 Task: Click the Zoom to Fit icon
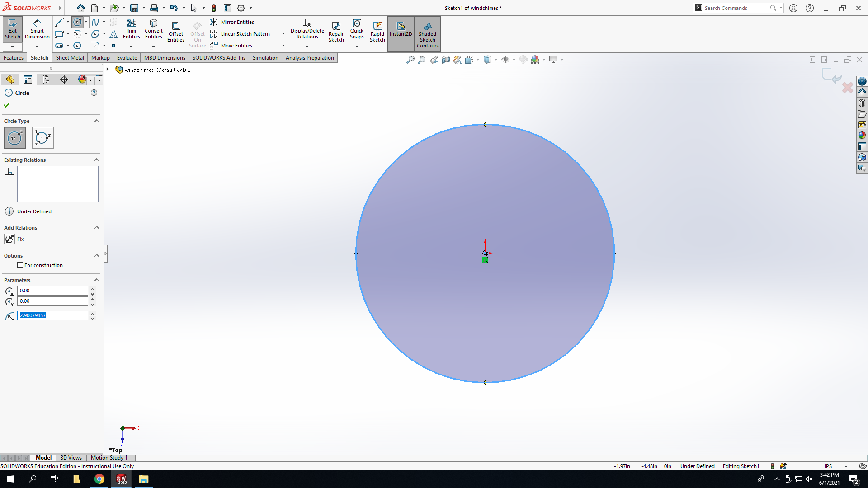410,60
